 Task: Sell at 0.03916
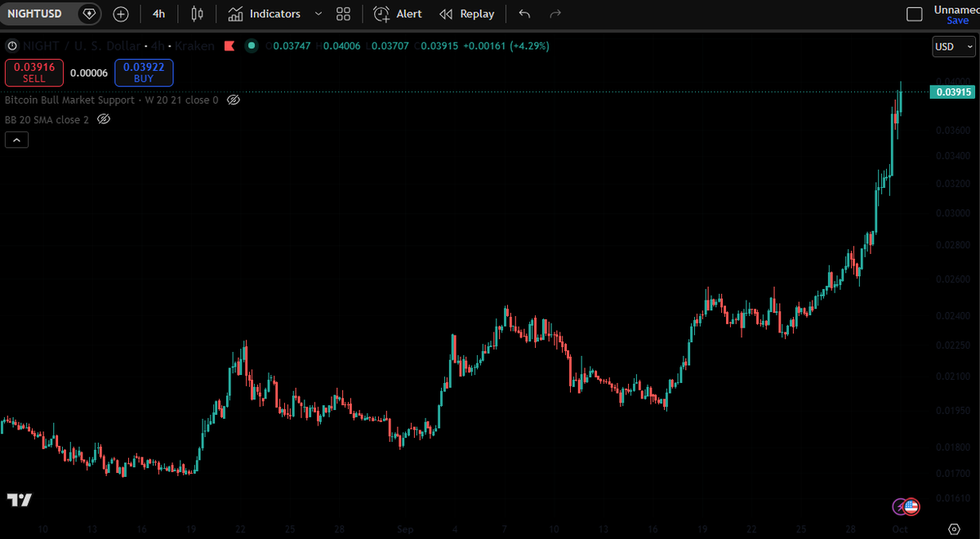click(34, 73)
